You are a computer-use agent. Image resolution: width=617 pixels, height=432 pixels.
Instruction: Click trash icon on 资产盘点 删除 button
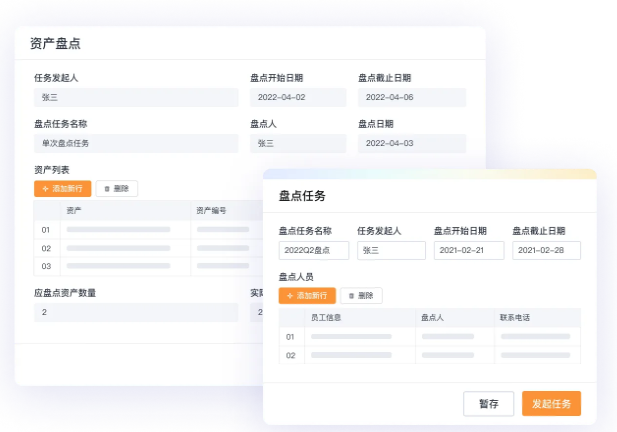pyautogui.click(x=107, y=189)
